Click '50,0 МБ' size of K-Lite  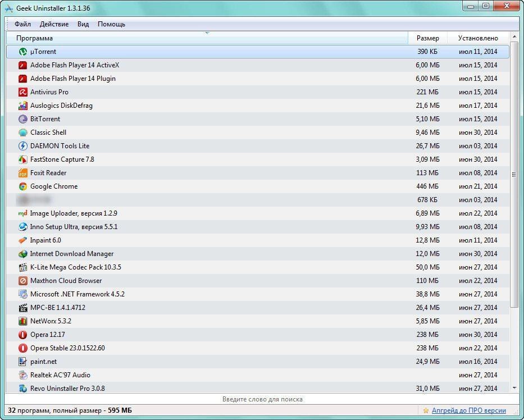[x=428, y=267]
